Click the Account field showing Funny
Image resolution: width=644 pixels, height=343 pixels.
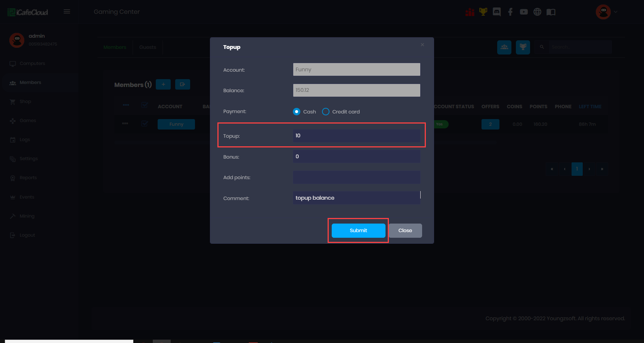(x=357, y=69)
